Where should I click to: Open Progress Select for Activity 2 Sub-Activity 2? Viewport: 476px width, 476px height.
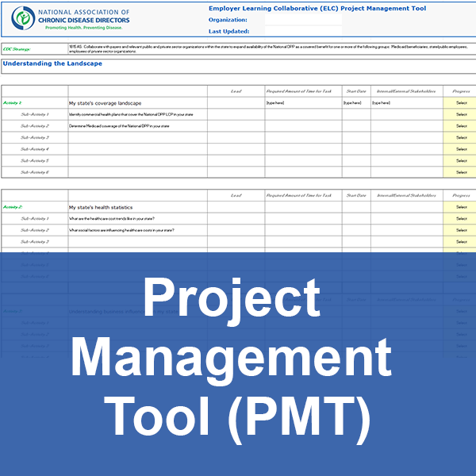[x=461, y=230]
